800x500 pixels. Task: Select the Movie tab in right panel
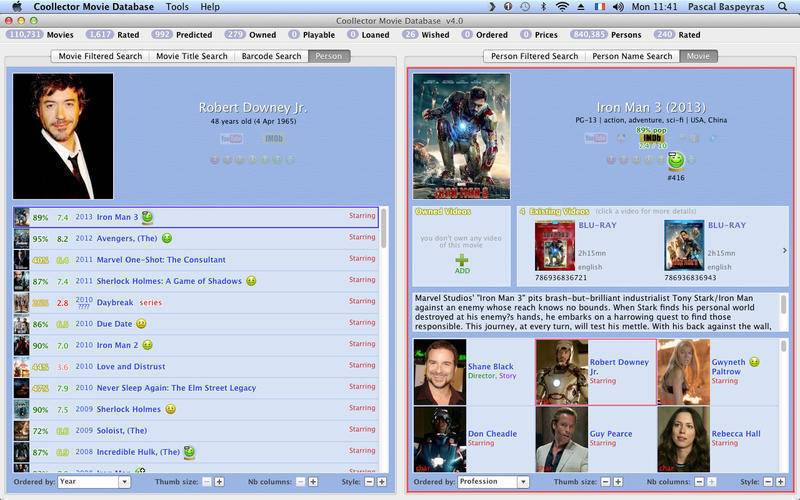pos(698,56)
